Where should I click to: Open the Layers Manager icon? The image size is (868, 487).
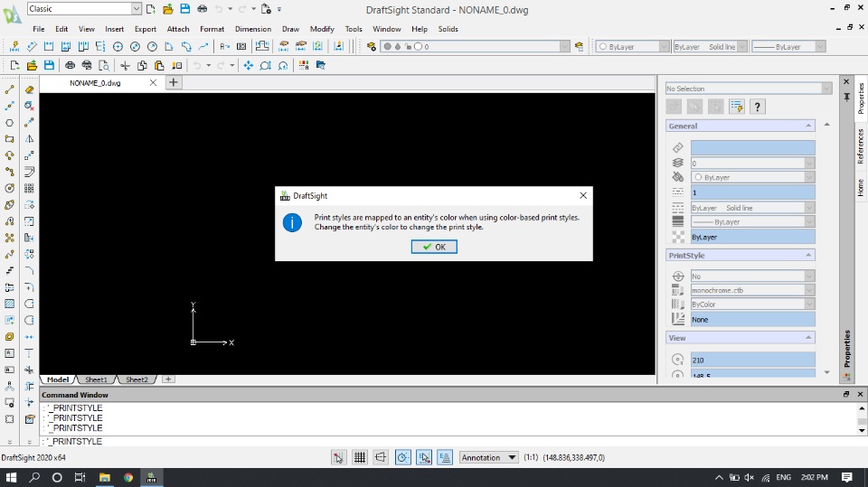pyautogui.click(x=371, y=46)
